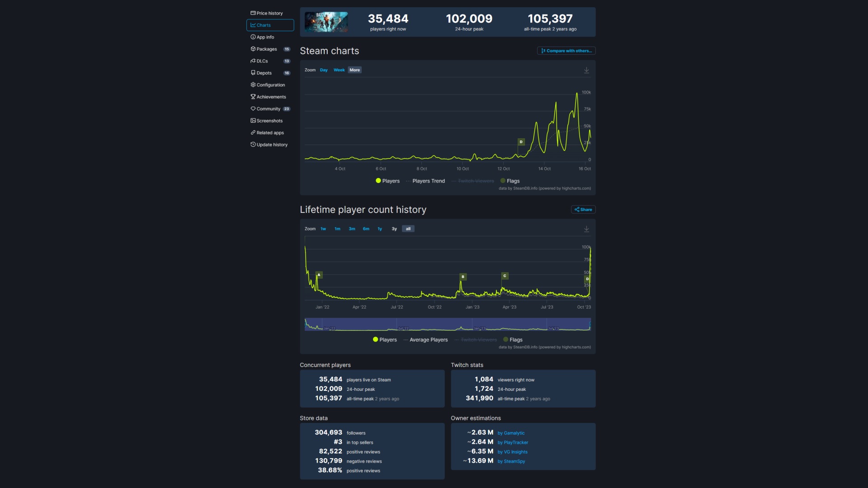Viewport: 868px width, 488px height.
Task: Select the D flag marker on the chart
Action: point(521,142)
